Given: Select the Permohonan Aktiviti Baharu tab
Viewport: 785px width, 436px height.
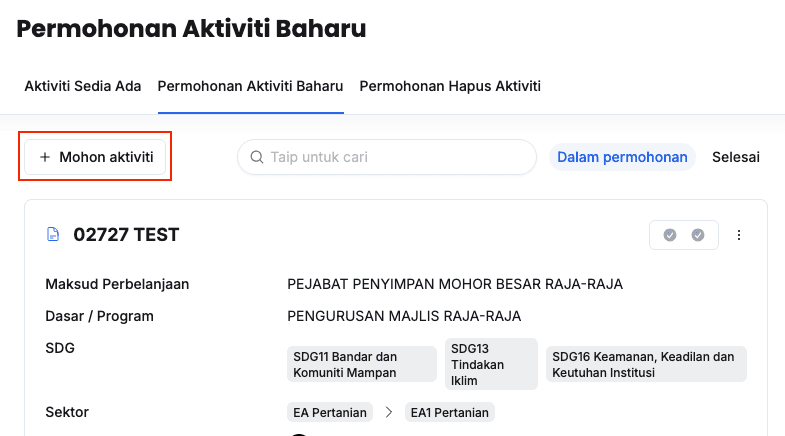Looking at the screenshot, I should tap(250, 86).
